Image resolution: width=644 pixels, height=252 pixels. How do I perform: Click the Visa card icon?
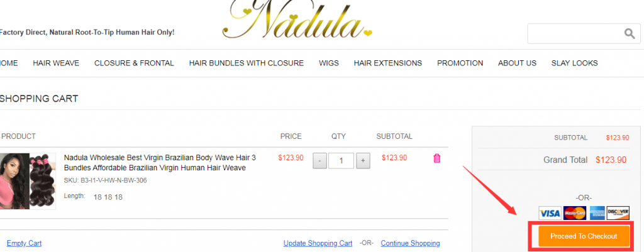click(550, 213)
